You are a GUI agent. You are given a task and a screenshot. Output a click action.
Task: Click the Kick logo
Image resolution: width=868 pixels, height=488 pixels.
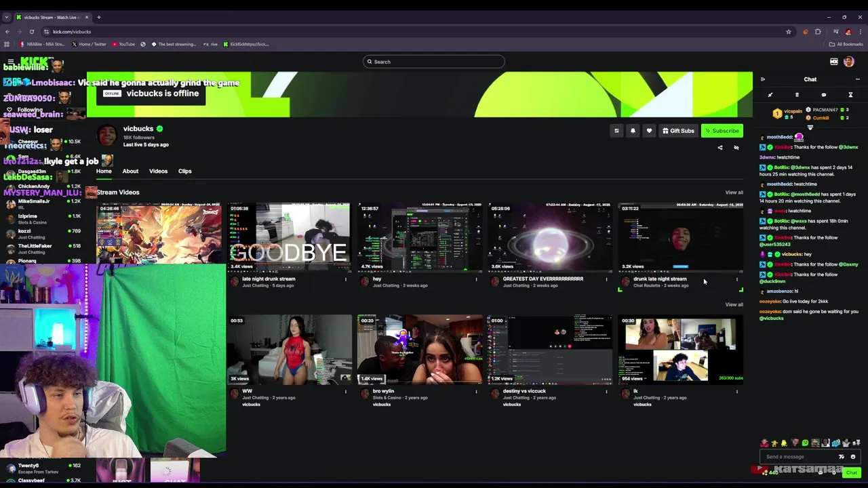click(x=34, y=62)
